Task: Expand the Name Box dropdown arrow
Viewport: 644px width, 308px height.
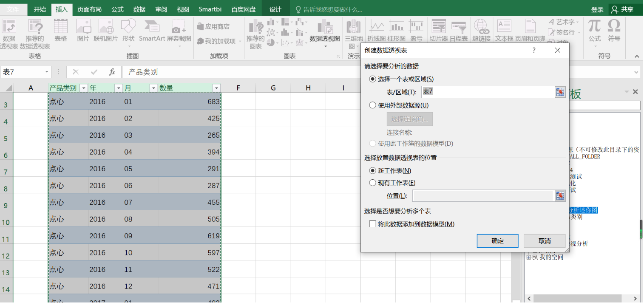Action: [47, 72]
